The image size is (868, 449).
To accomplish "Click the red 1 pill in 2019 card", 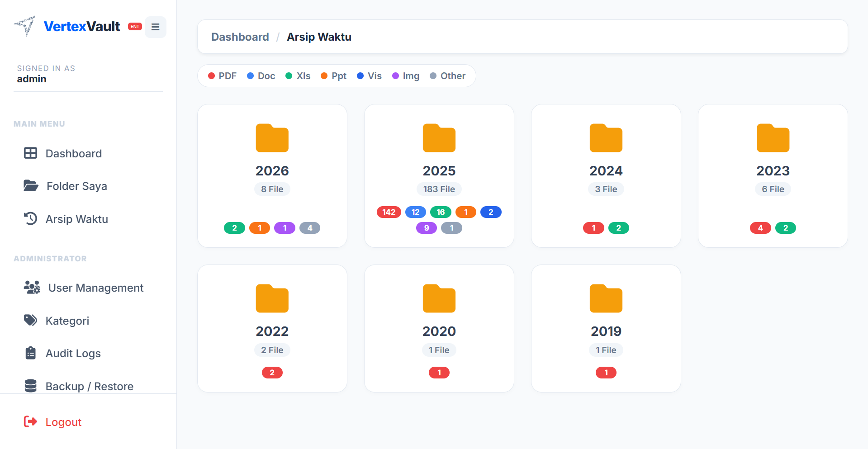I will pyautogui.click(x=606, y=373).
